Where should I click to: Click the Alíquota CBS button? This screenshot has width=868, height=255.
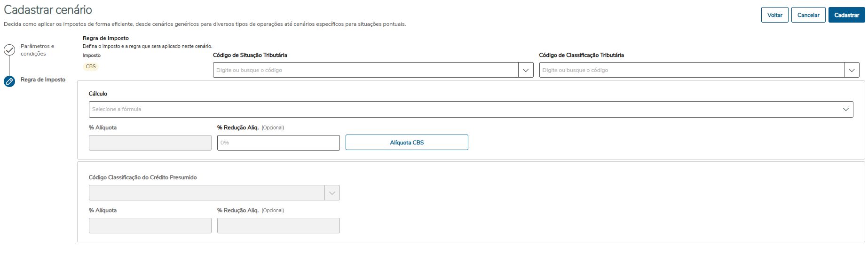(407, 143)
